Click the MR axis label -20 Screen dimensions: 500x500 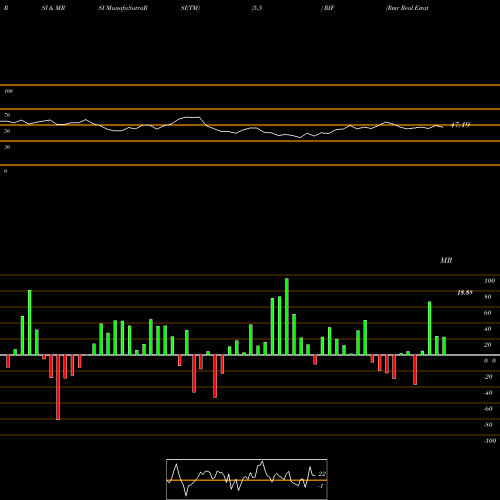tap(488, 377)
